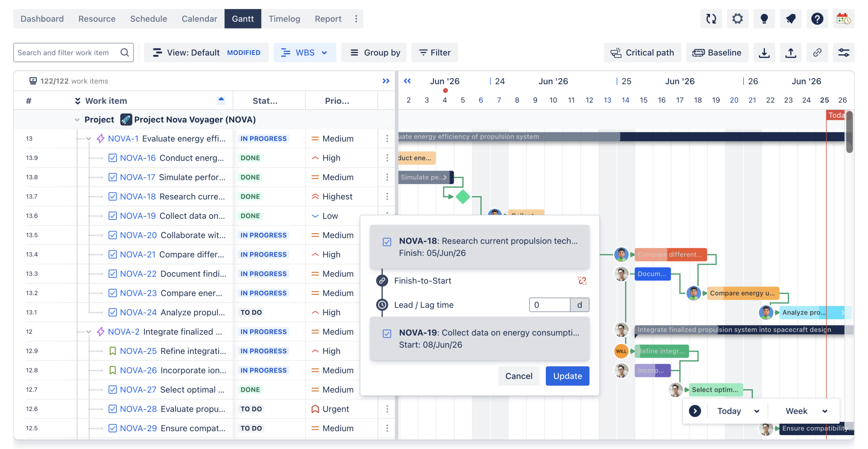
Task: Click the 'Compare energy u...' orange bar
Action: (743, 293)
